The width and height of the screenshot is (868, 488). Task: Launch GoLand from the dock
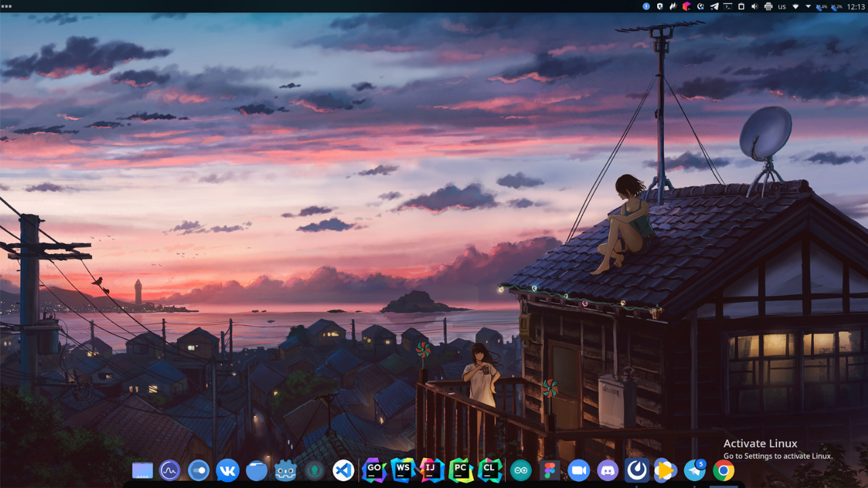tap(374, 470)
